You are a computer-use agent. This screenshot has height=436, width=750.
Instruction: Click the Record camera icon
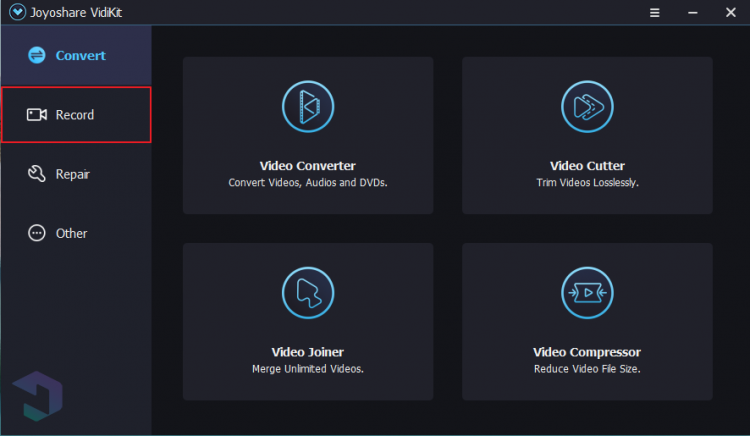pos(37,115)
